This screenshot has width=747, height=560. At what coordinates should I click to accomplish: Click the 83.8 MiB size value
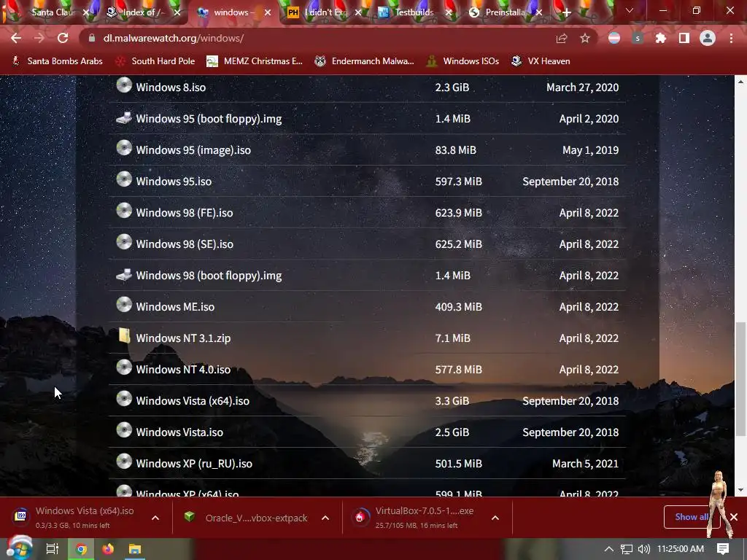point(455,150)
